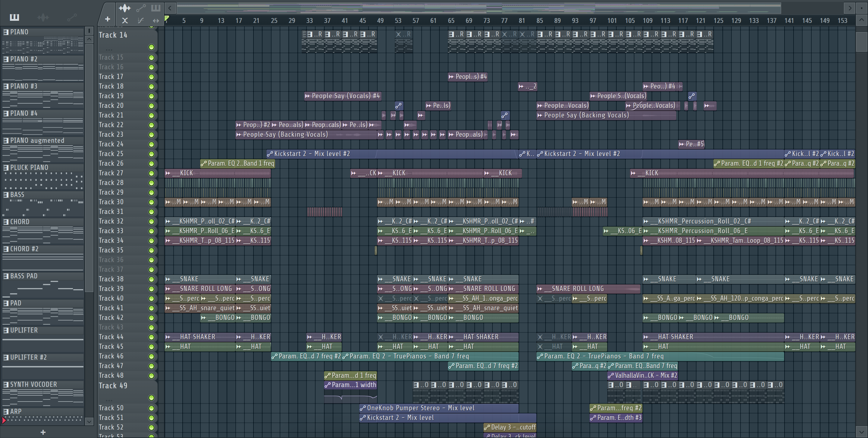
Task: Select the Track 50 header label
Action: (x=111, y=408)
